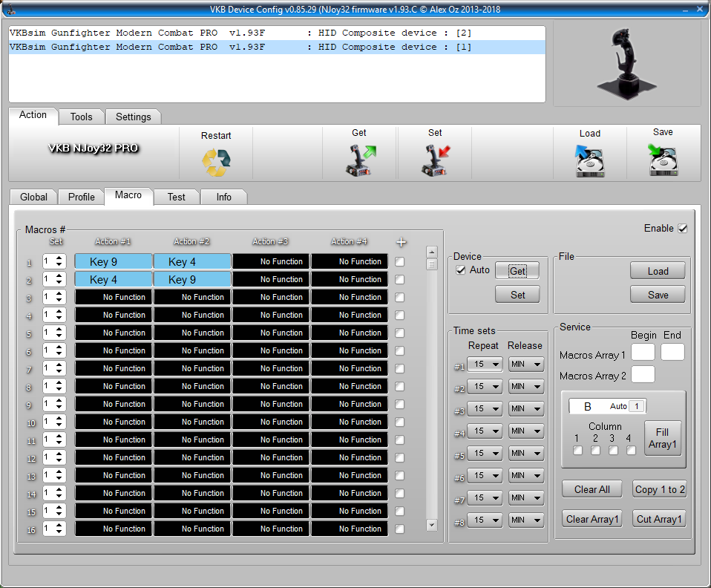Click the Fill Array1 button

coord(662,438)
